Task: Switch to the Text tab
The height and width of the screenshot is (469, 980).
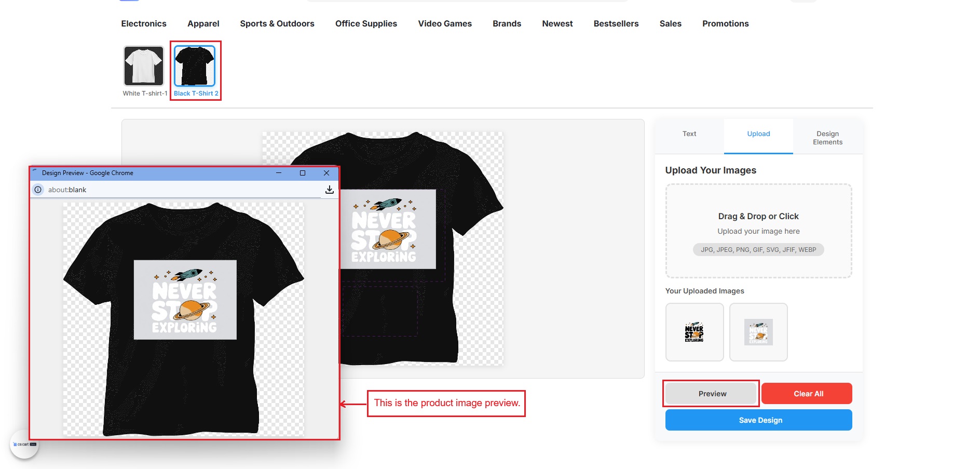Action: coord(689,134)
